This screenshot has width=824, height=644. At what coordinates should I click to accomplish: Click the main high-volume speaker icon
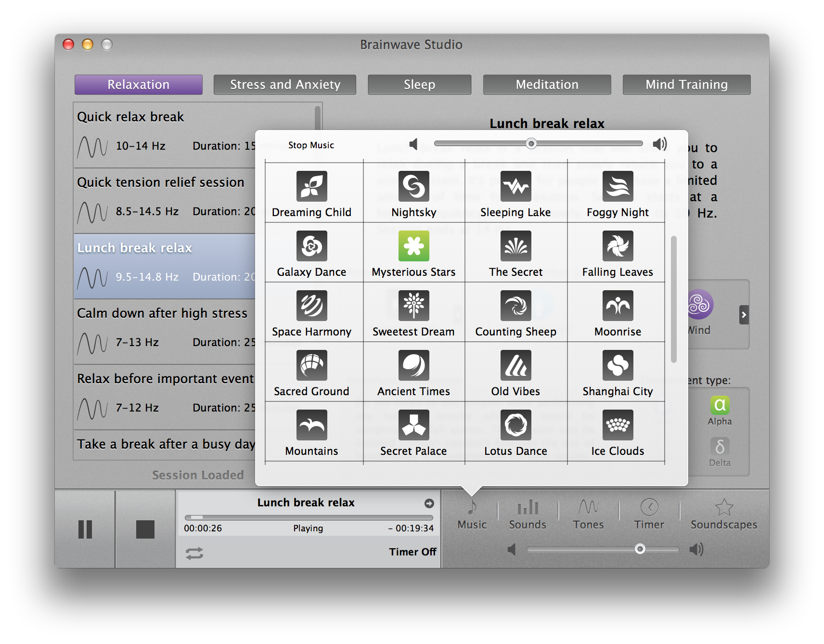(x=696, y=549)
